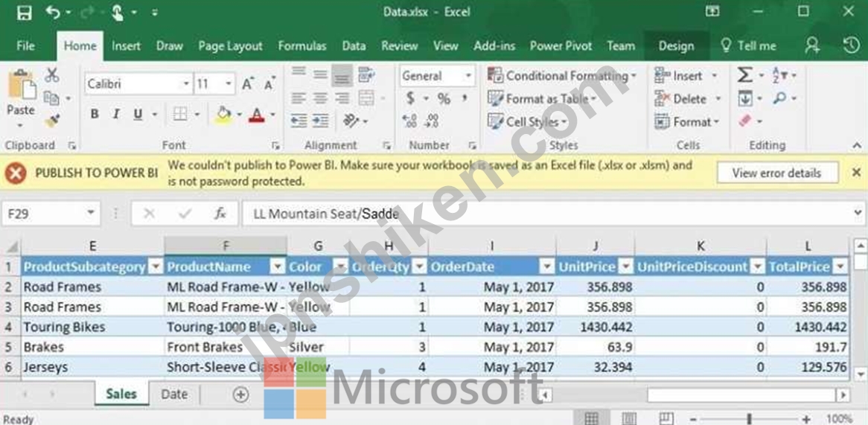Toggle Underline formatting
This screenshot has height=425, width=868.
coord(138,115)
